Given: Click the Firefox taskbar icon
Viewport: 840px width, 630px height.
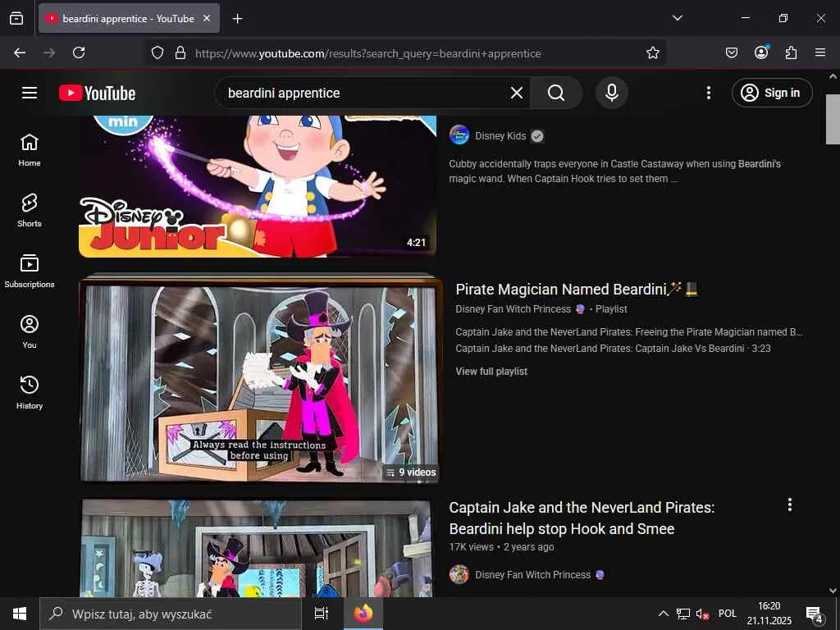Looking at the screenshot, I should click(x=363, y=614).
